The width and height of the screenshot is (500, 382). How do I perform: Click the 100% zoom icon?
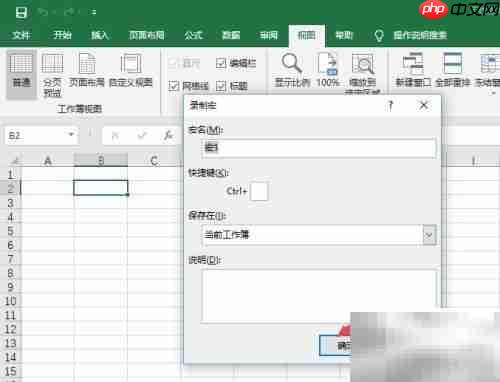[328, 70]
